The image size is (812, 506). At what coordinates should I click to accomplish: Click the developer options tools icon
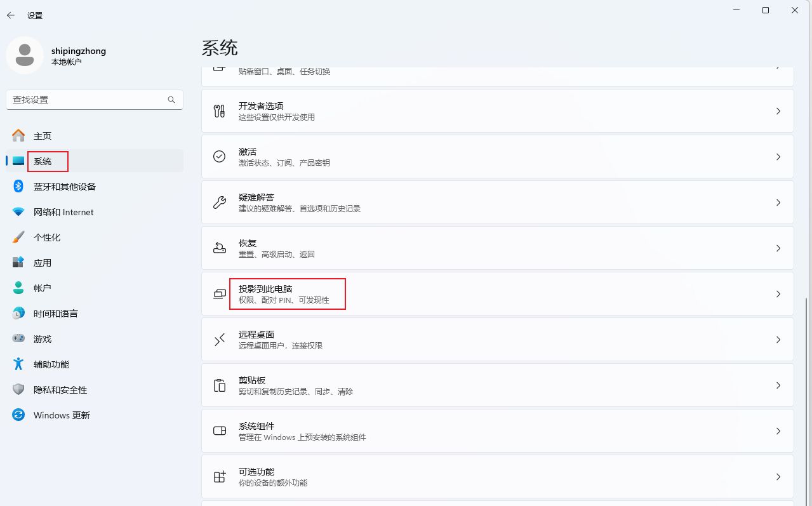point(220,111)
